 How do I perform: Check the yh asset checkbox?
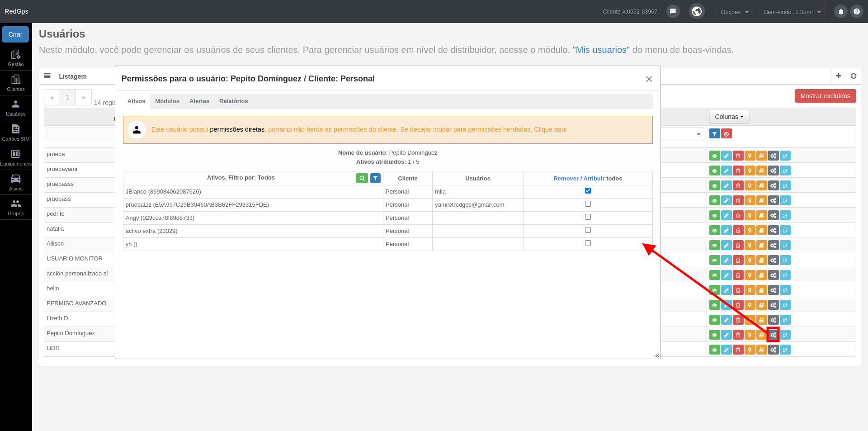coord(588,243)
